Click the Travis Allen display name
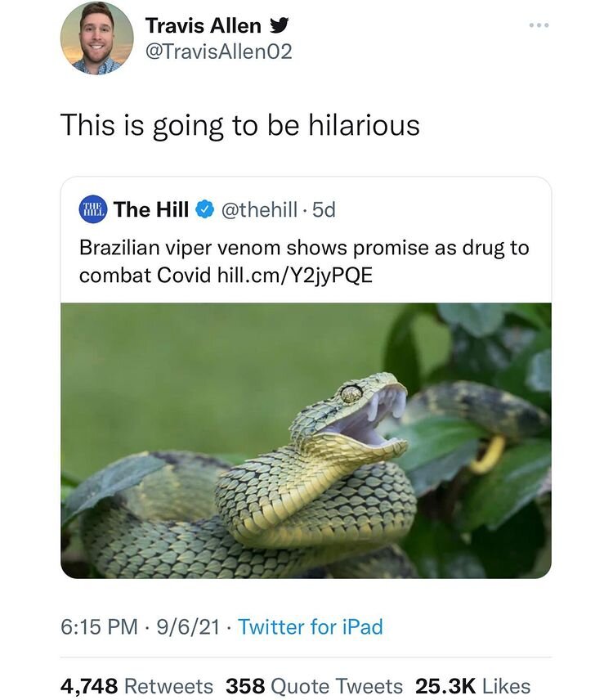613x700 pixels. click(x=203, y=25)
